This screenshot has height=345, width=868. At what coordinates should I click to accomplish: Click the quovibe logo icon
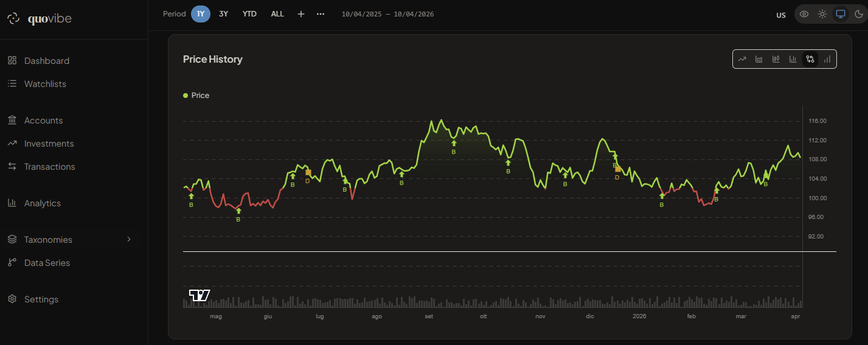(13, 19)
